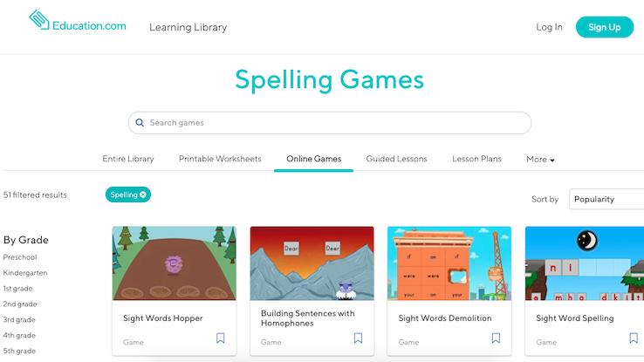The image size is (644, 362).
Task: Bookmark the Sight Words Demolition game
Action: [497, 338]
